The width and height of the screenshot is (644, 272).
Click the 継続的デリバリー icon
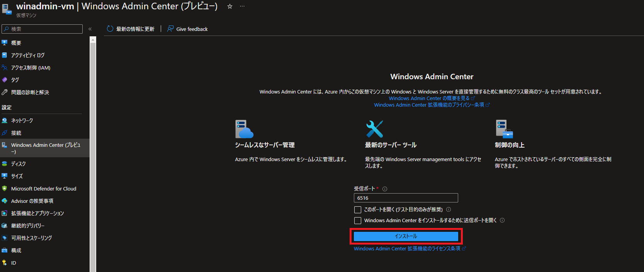click(x=5, y=226)
